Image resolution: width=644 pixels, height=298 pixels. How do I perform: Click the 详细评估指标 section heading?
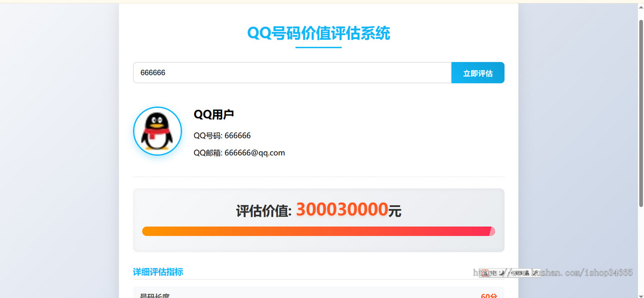click(158, 272)
